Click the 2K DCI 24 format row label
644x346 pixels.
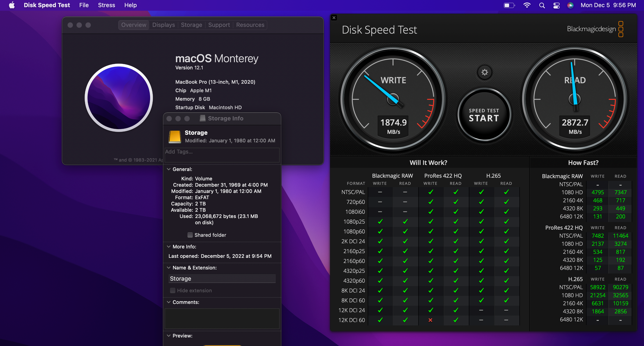click(353, 241)
